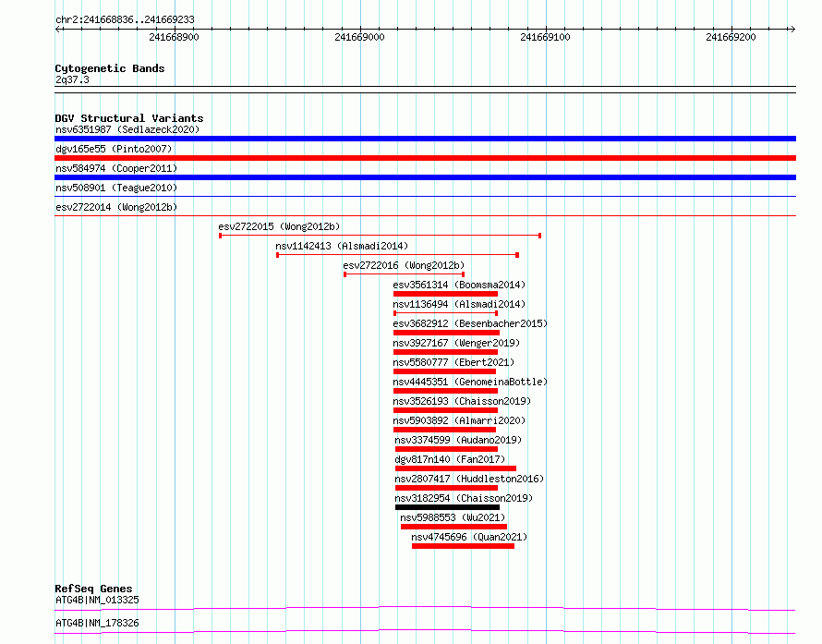This screenshot has width=822, height=644.
Task: Click the nsv508901 (Teague2010) label
Action: click(116, 188)
